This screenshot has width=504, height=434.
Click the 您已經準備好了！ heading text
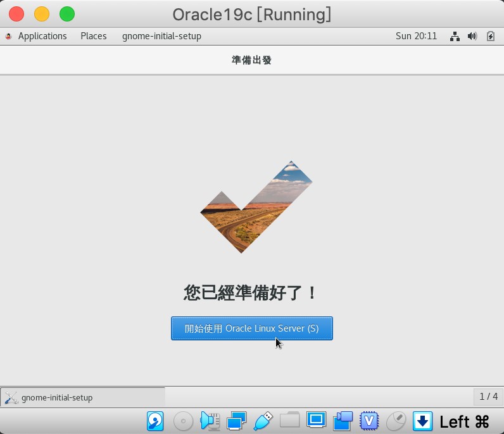(251, 292)
